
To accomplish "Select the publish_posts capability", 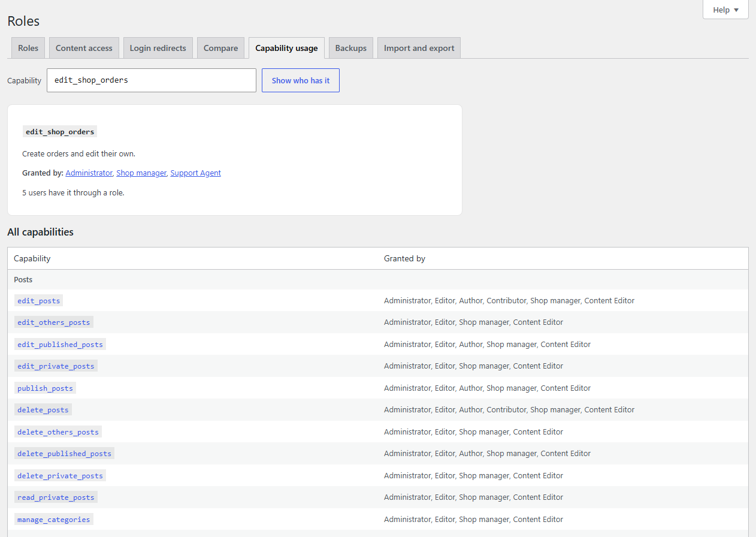I will tap(46, 388).
